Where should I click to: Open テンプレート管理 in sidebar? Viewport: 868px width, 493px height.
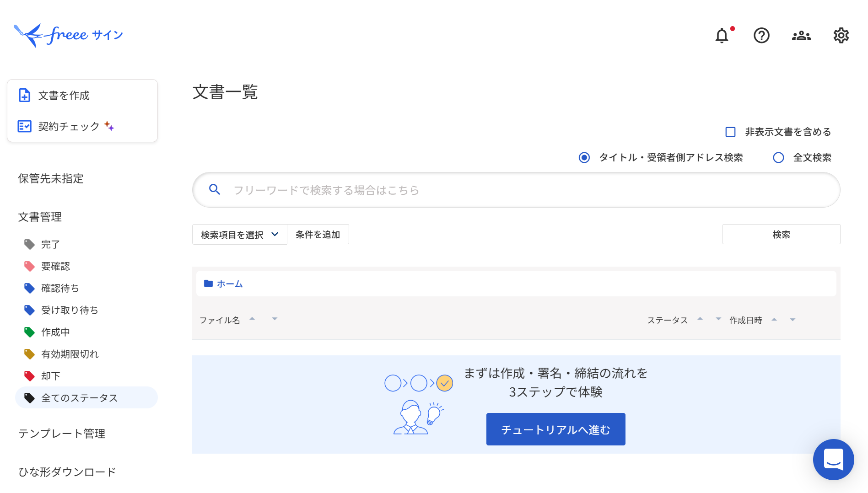[62, 434]
